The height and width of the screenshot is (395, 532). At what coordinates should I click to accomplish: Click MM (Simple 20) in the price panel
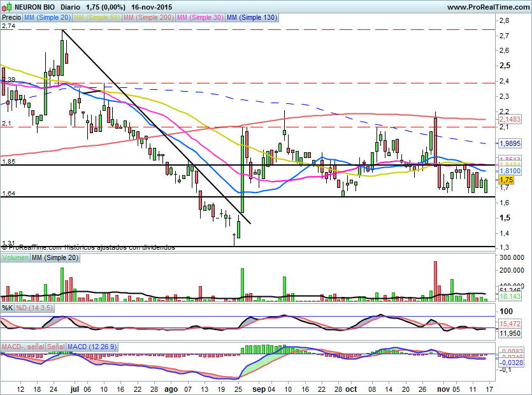pos(47,18)
